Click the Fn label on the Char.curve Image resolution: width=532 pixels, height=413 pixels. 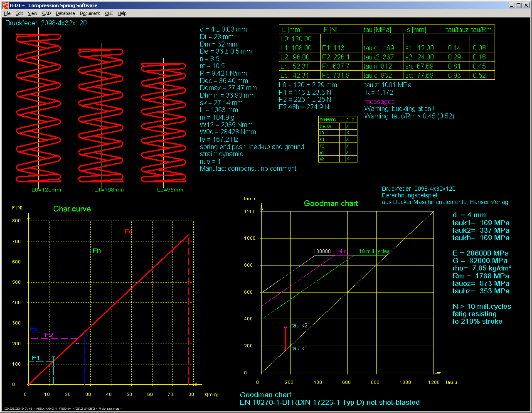coord(96,251)
